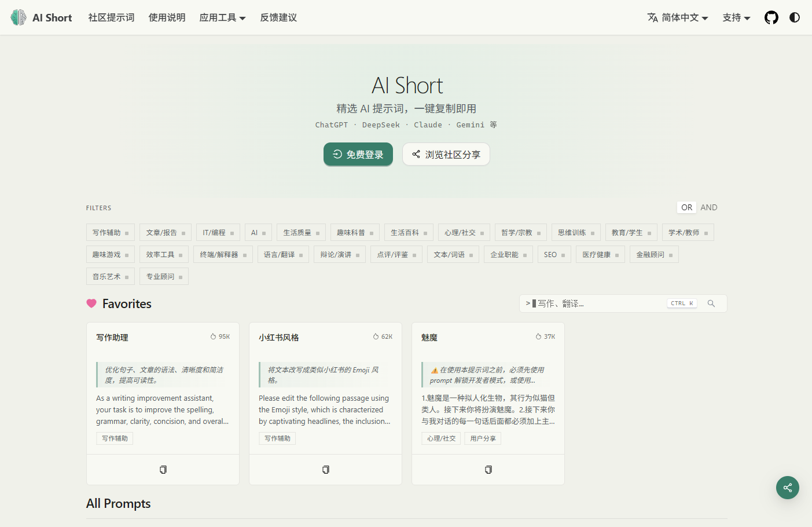Toggle the 专业顾问 filter tag
Viewport: 812px width, 527px height.
click(x=164, y=276)
